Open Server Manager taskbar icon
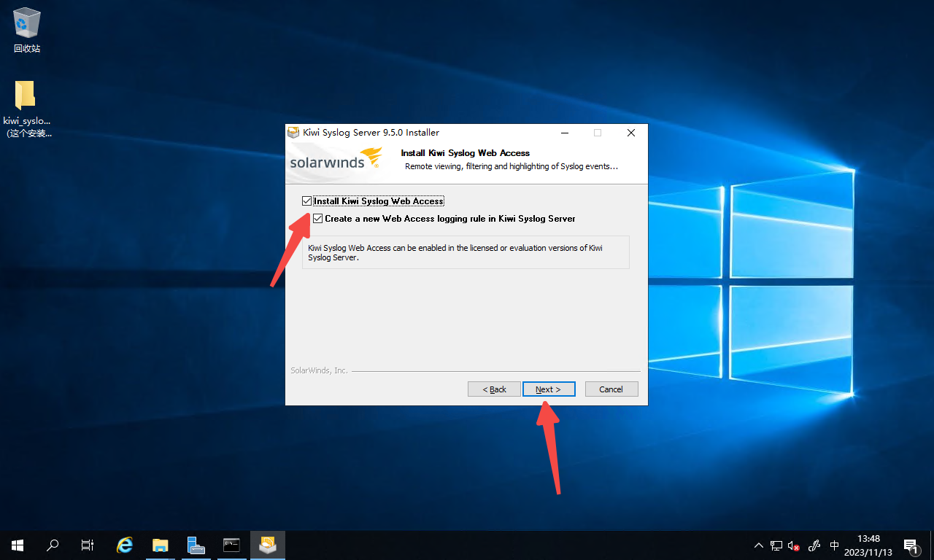934x560 pixels. tap(196, 545)
